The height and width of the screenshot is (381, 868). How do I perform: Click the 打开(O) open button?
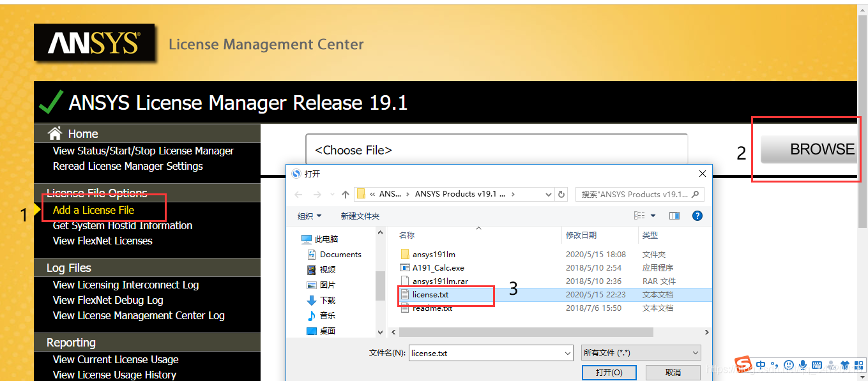click(609, 372)
